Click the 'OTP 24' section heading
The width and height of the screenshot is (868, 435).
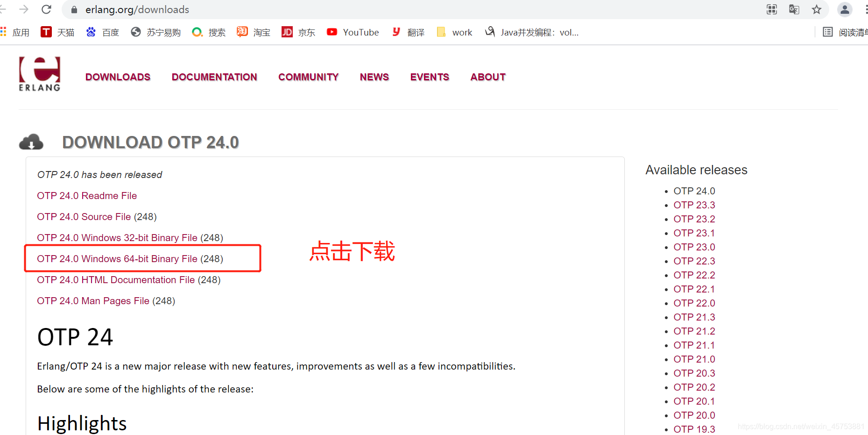point(75,337)
